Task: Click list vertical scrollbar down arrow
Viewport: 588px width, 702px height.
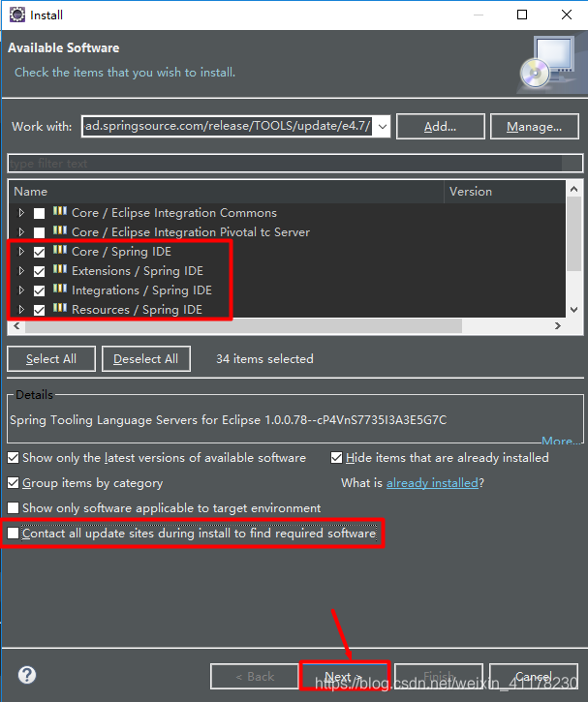Action: pos(573,309)
